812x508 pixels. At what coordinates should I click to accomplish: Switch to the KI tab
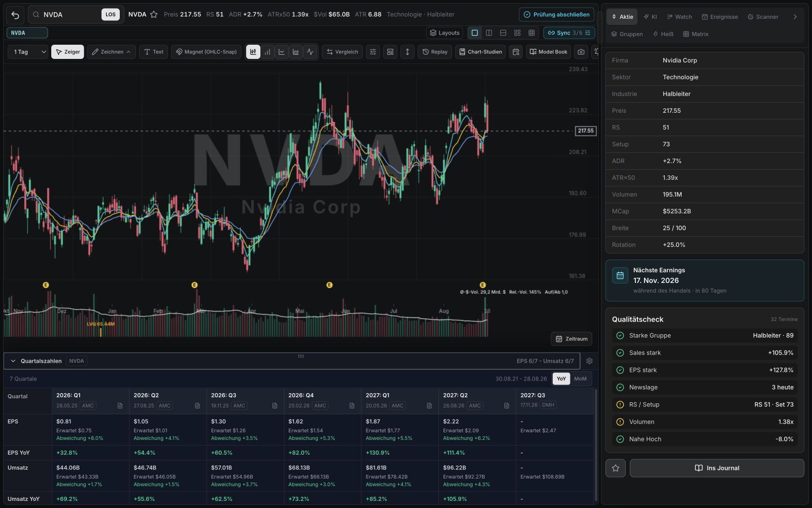pos(650,17)
